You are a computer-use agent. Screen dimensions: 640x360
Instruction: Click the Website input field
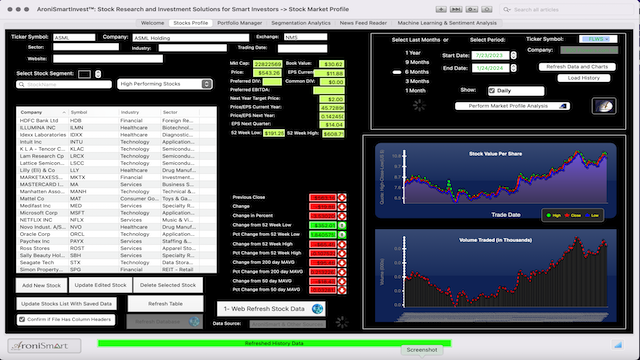click(108, 59)
